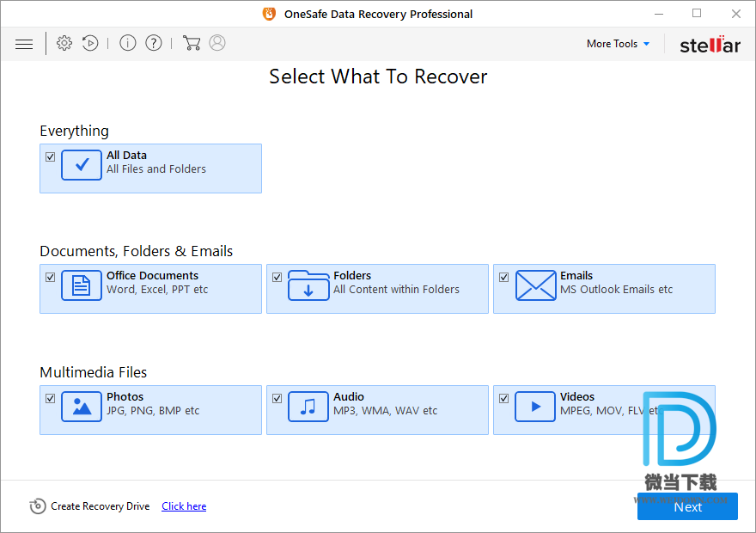The height and width of the screenshot is (533, 756).
Task: Close the OneSafe window
Action: pos(735,14)
